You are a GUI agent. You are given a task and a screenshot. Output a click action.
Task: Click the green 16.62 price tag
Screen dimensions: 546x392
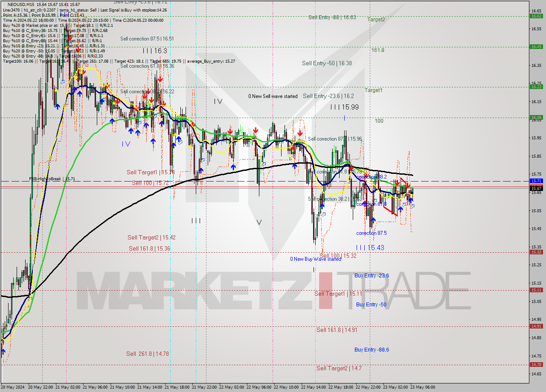(536, 16)
